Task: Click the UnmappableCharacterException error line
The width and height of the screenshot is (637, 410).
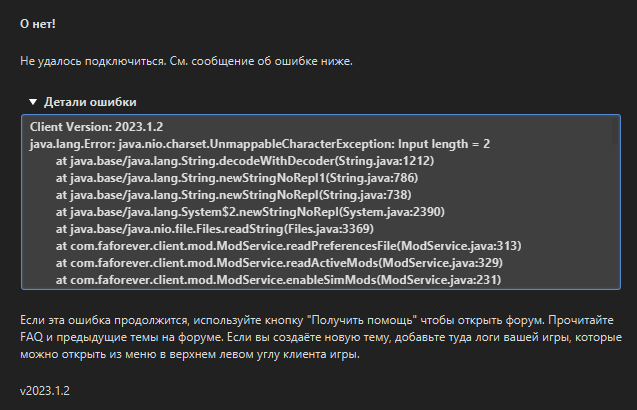Action: click(x=260, y=144)
